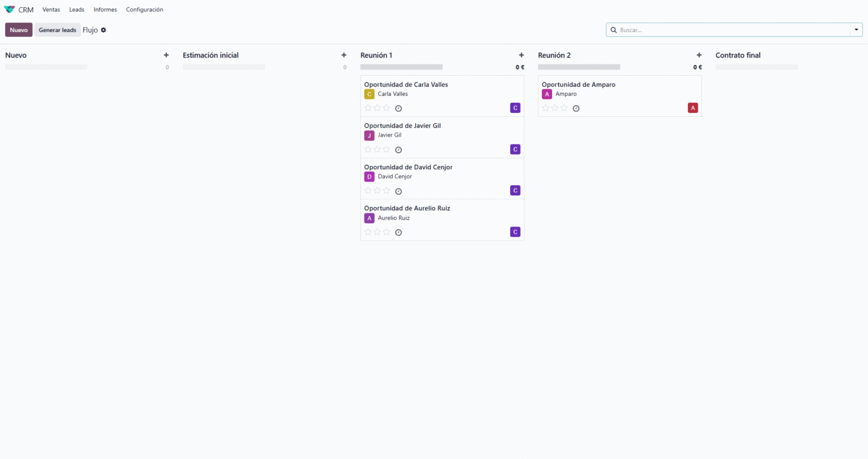Screen dimensions: 868x459
Task: Set first priority star on Carla Valles card
Action: [x=368, y=108]
